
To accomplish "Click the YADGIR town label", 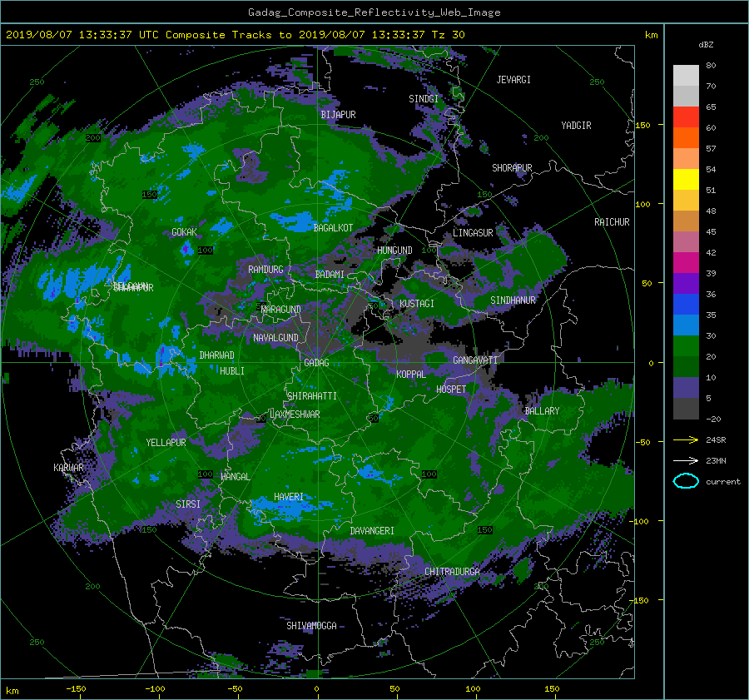I will pos(576,126).
